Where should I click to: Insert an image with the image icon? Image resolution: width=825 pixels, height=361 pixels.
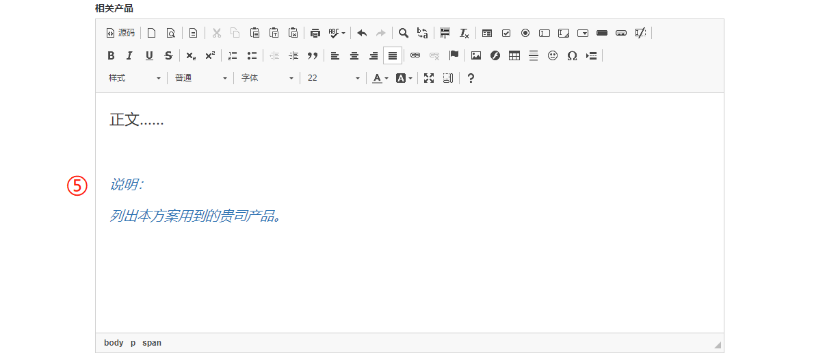click(x=476, y=56)
